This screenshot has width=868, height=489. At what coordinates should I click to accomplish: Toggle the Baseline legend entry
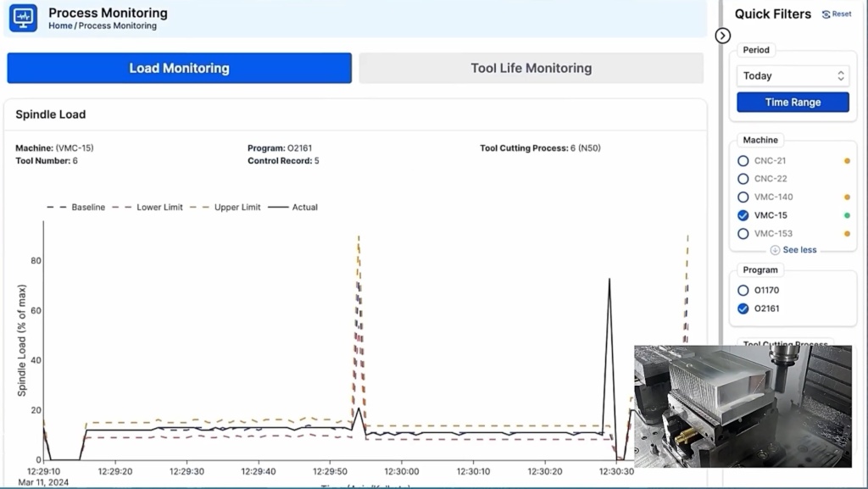tap(76, 207)
